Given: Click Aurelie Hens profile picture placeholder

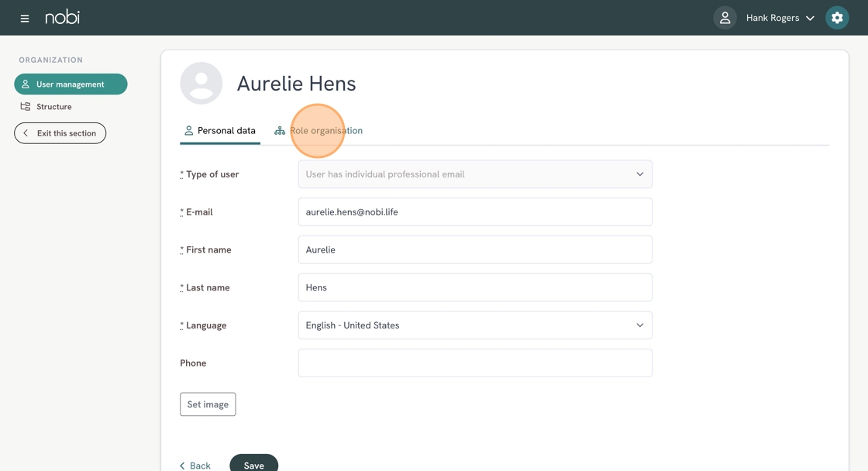Looking at the screenshot, I should point(201,84).
